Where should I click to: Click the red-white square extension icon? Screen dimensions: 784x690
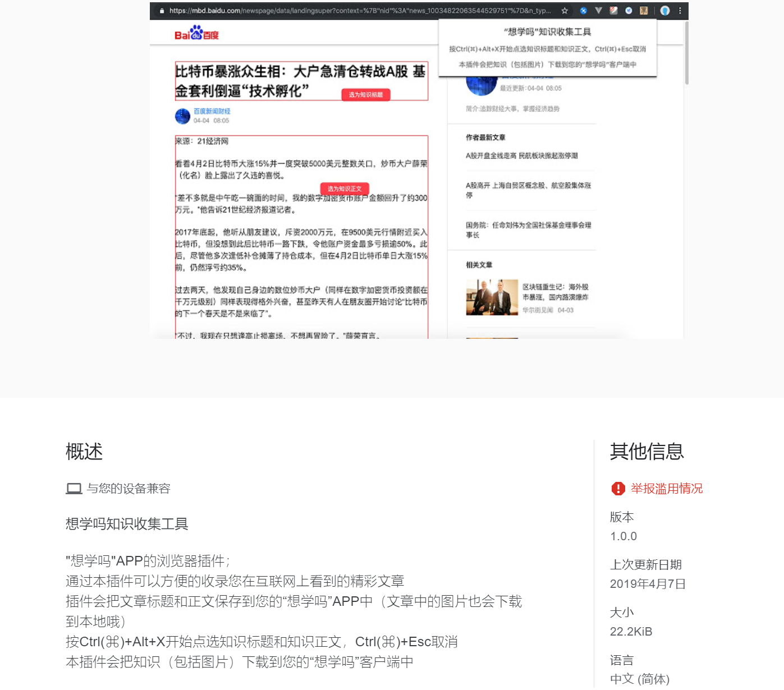[x=613, y=11]
